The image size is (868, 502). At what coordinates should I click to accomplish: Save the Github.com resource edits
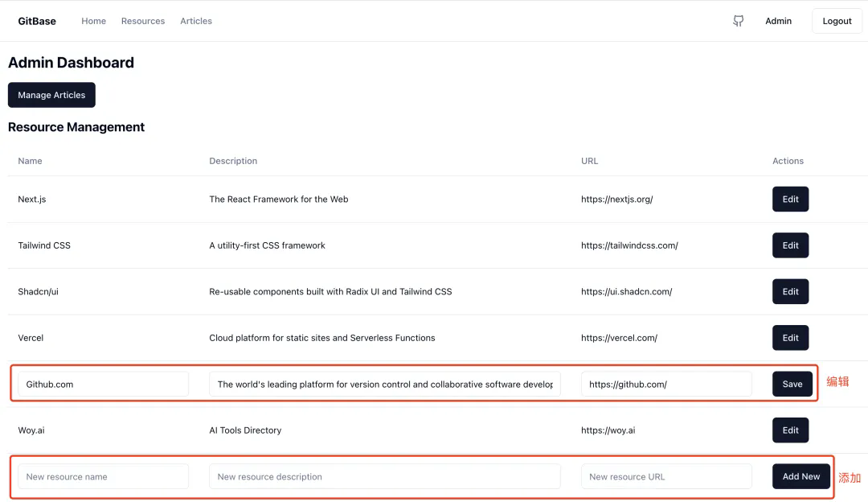[x=792, y=384]
